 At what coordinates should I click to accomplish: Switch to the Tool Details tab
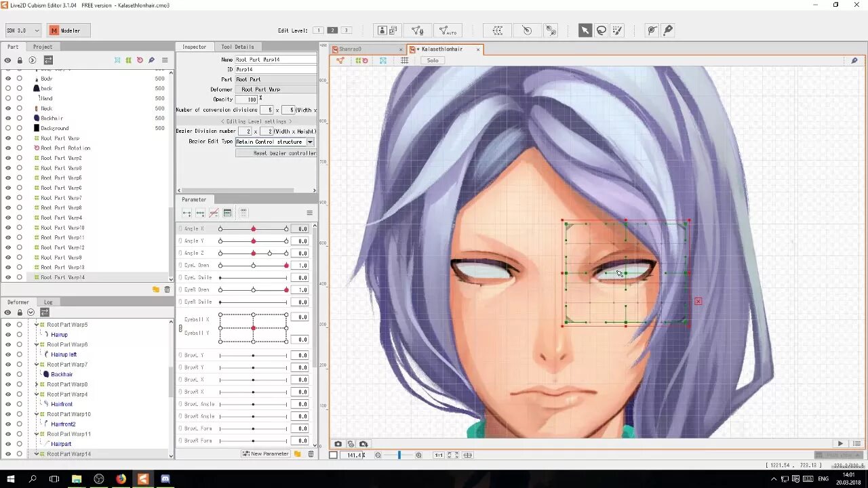[x=237, y=47]
